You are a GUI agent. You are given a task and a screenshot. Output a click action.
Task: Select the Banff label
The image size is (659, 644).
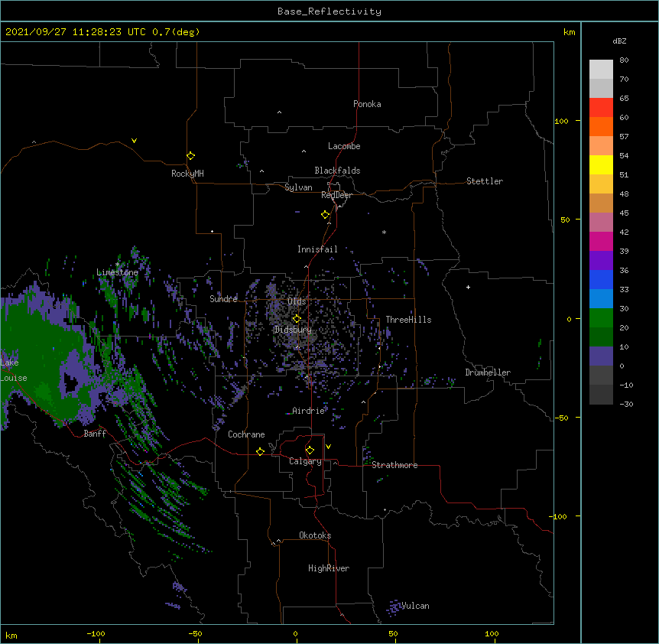95,434
